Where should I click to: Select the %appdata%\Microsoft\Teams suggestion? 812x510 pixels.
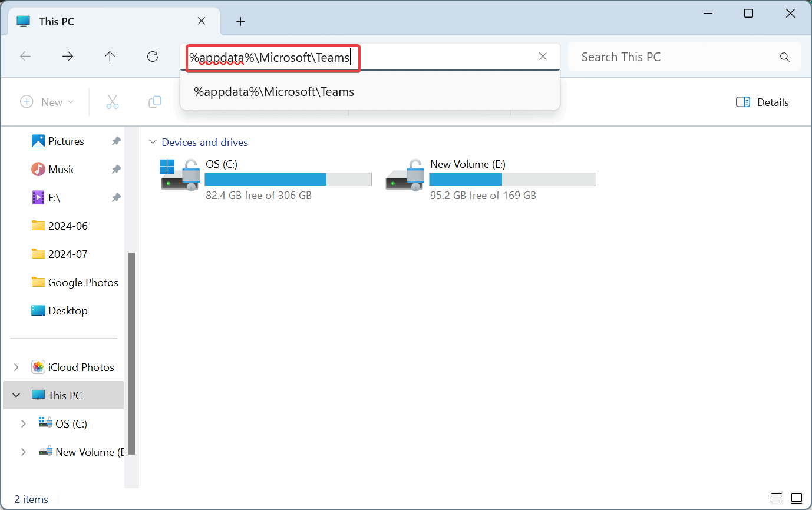click(x=370, y=92)
